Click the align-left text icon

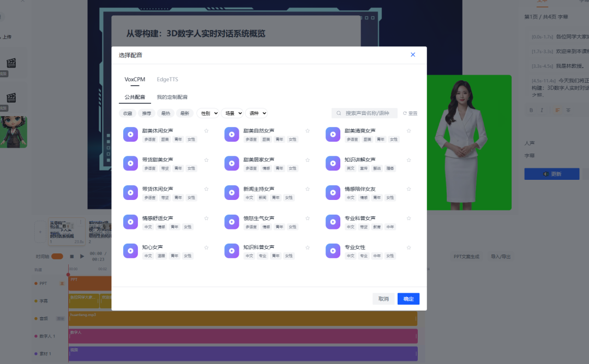pyautogui.click(x=557, y=110)
